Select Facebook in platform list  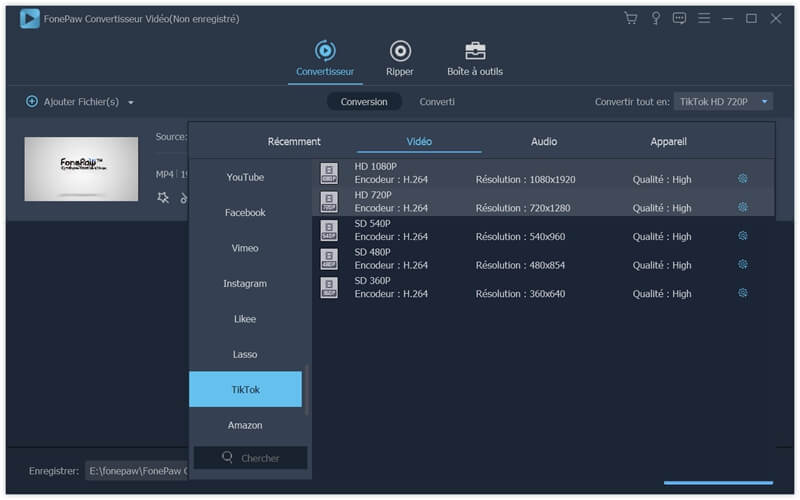pos(245,212)
